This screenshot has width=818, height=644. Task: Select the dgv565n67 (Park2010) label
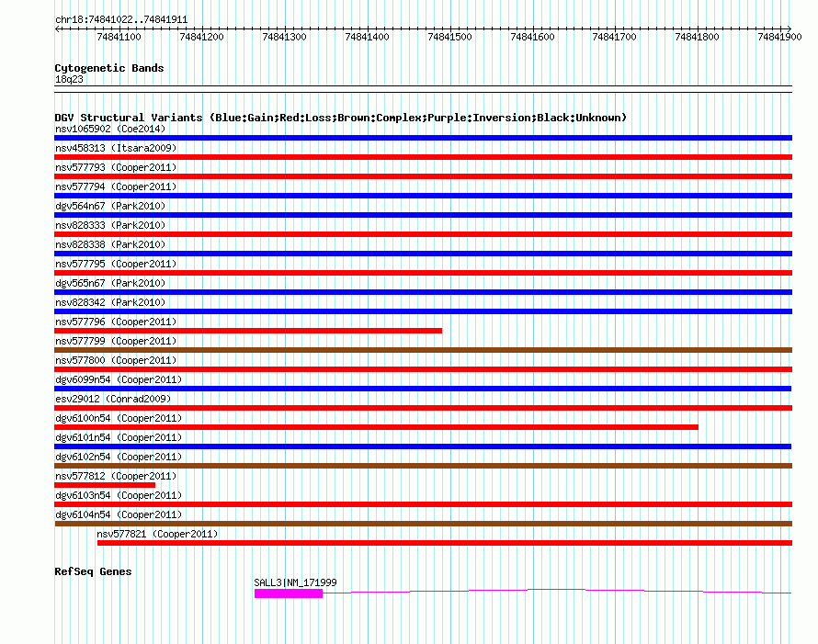tap(110, 283)
